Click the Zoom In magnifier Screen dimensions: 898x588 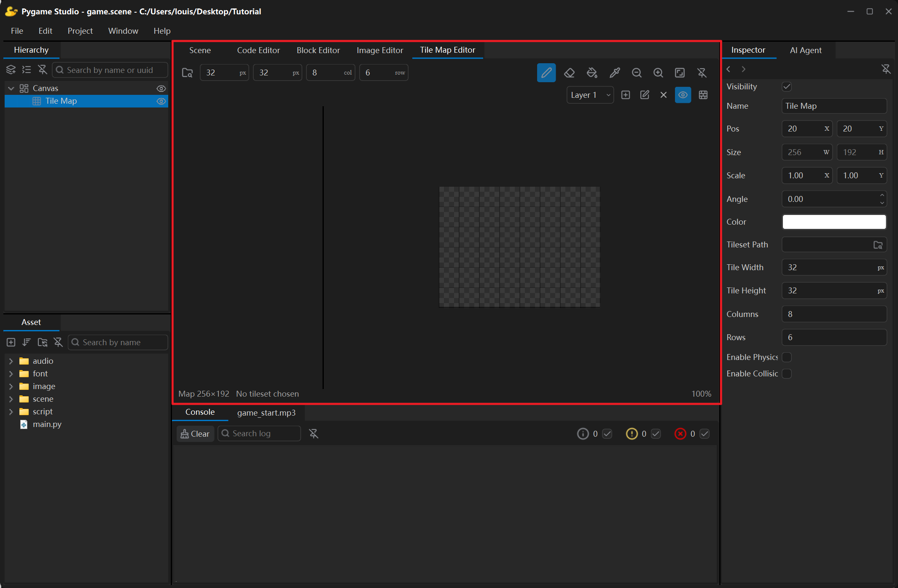pyautogui.click(x=658, y=72)
